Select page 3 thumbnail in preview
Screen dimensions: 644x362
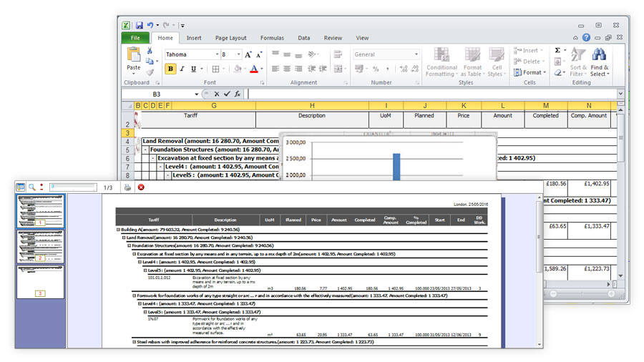coord(40,282)
